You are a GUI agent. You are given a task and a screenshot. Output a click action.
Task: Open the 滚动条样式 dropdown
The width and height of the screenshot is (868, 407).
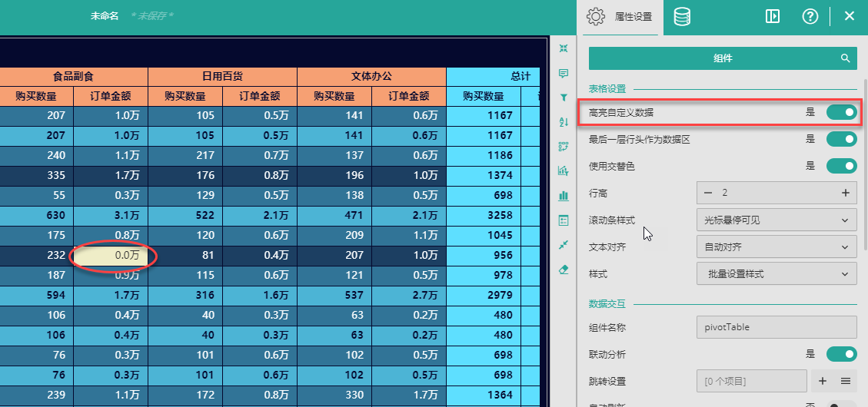tap(776, 220)
